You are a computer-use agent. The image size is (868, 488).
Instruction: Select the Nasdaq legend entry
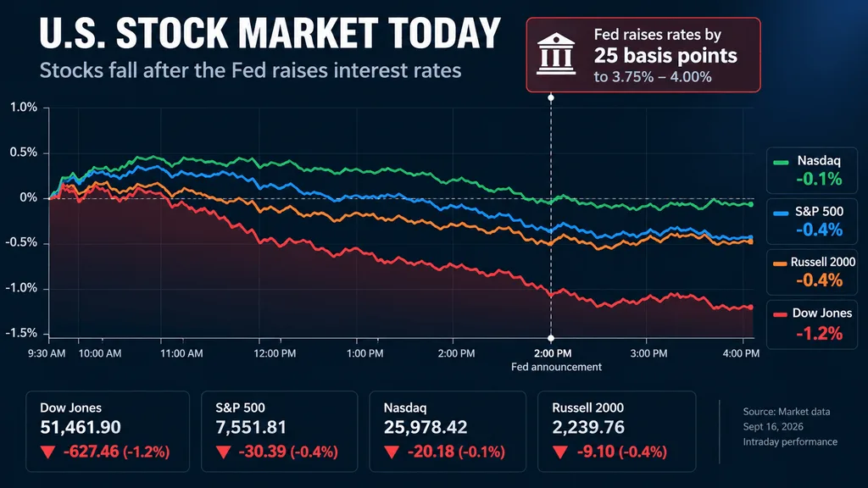coord(811,170)
